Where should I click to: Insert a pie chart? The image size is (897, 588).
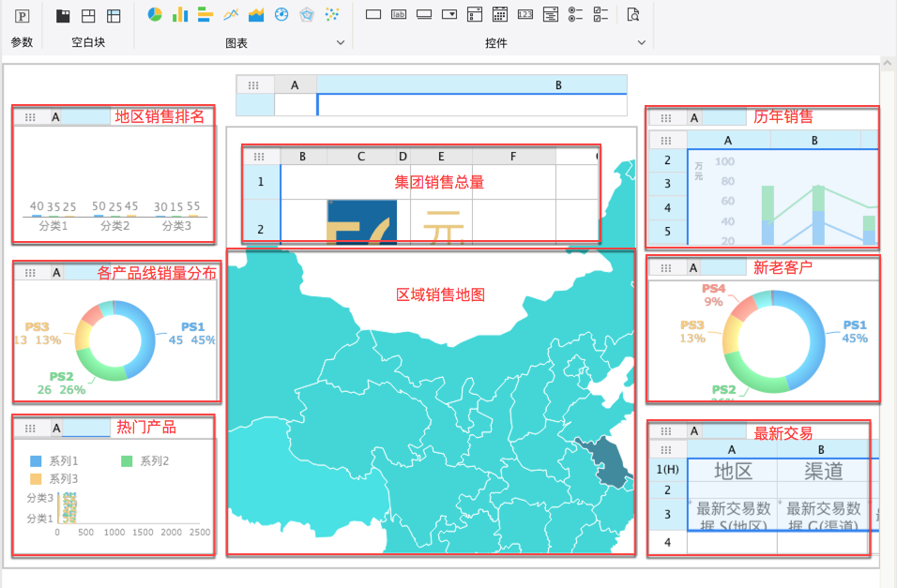[155, 15]
